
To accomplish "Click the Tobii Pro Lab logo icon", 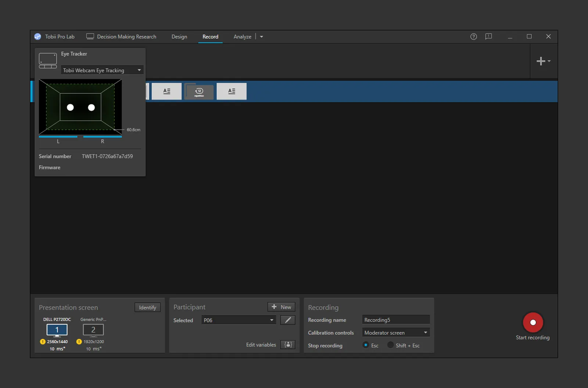I will click(37, 37).
